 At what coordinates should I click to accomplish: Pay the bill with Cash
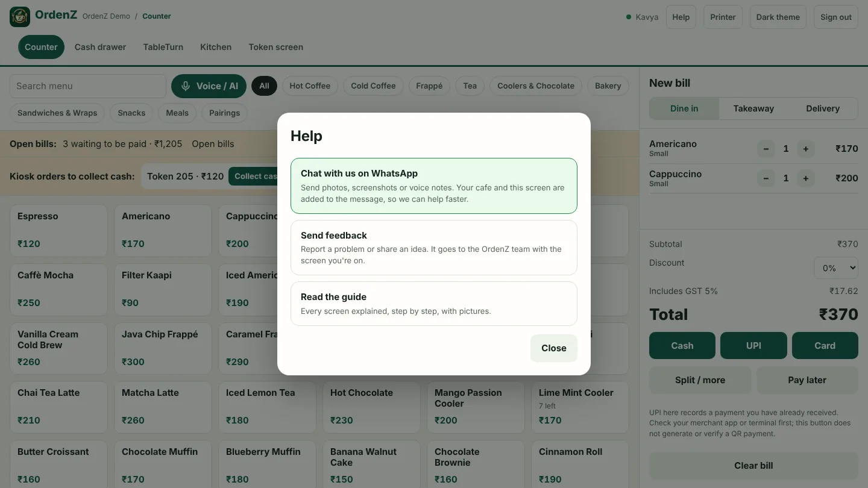(682, 346)
